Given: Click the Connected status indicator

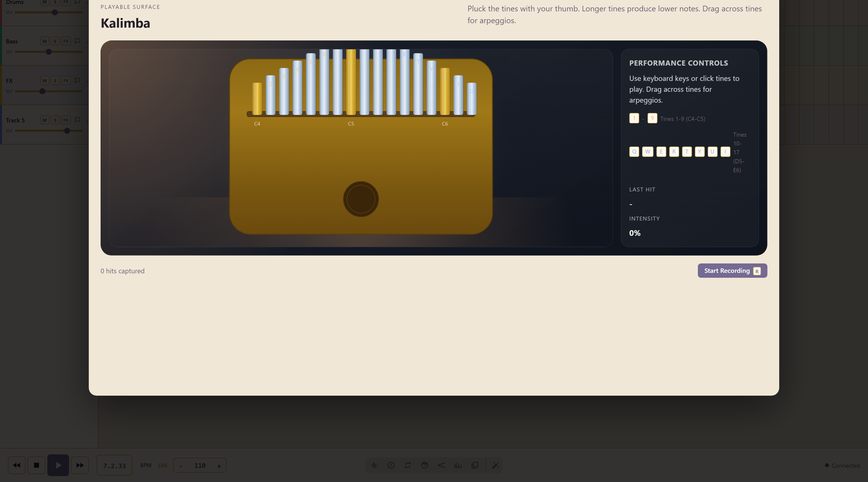Looking at the screenshot, I should [842, 465].
